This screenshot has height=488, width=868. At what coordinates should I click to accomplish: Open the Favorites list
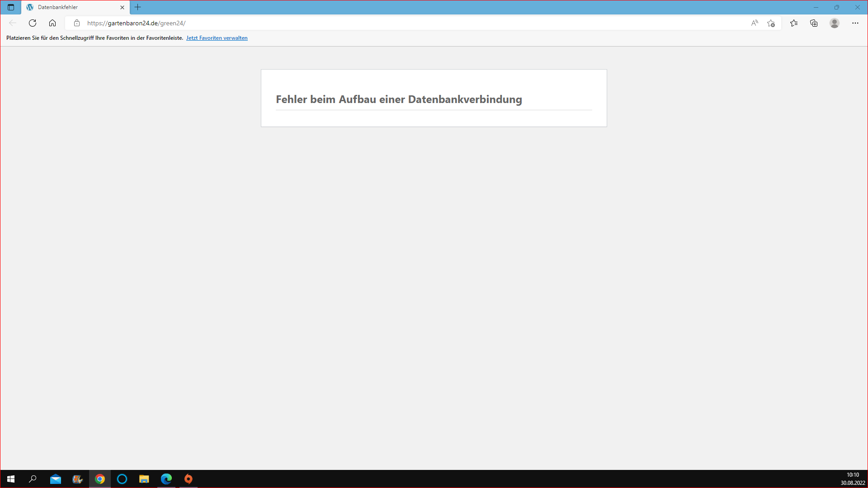[794, 23]
